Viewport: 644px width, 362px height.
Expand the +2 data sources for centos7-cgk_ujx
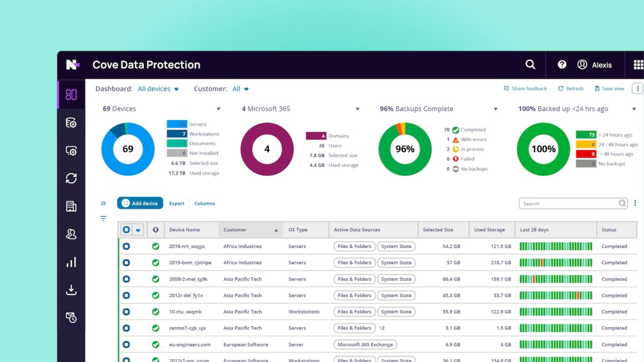tap(382, 328)
